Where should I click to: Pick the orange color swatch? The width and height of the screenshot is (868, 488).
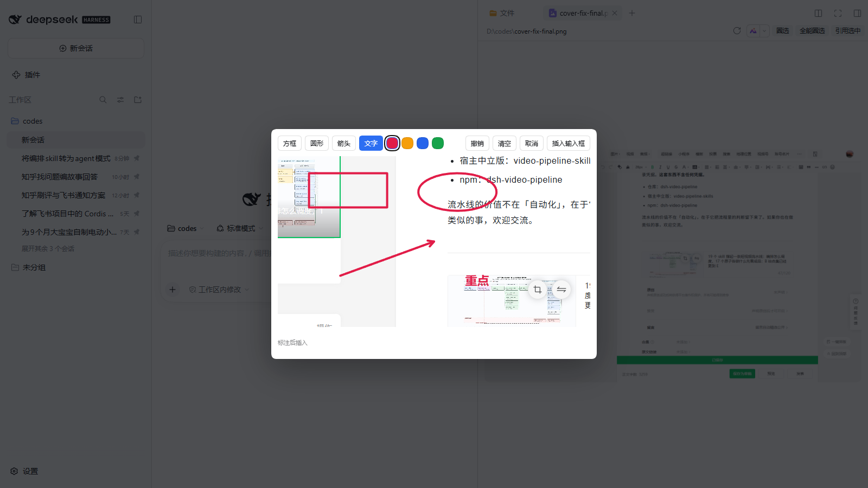pos(407,143)
